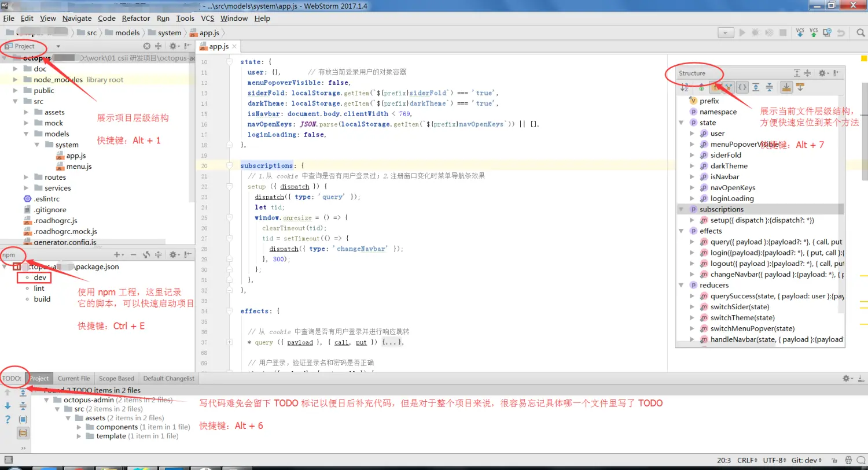Click Sort Alphabetically icon in Structure toolbar
The width and height of the screenshot is (868, 470).
pyautogui.click(x=685, y=87)
